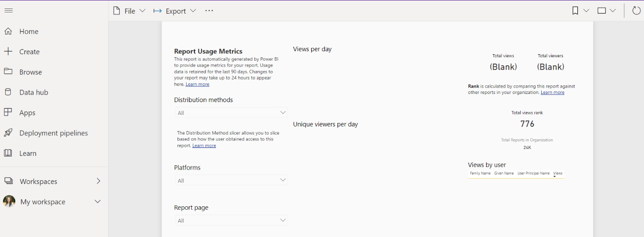Select the Total views (Blank) card
The height and width of the screenshot is (237, 644).
503,67
